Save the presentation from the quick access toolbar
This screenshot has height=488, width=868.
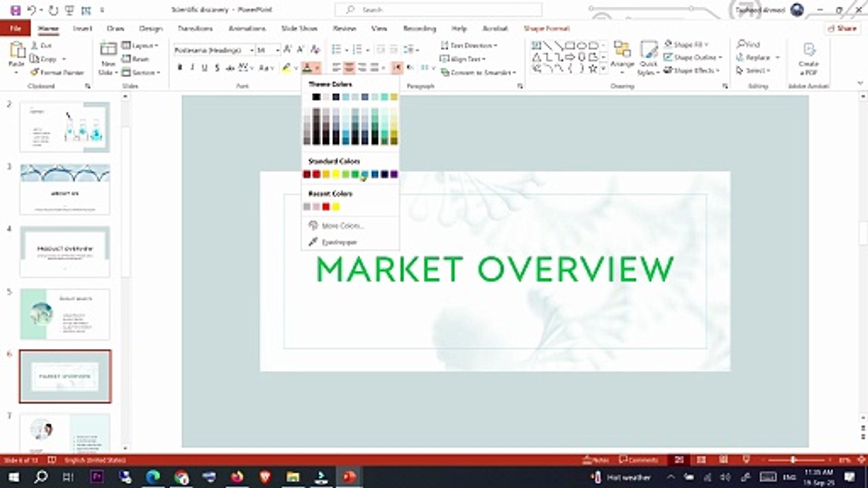coord(15,10)
